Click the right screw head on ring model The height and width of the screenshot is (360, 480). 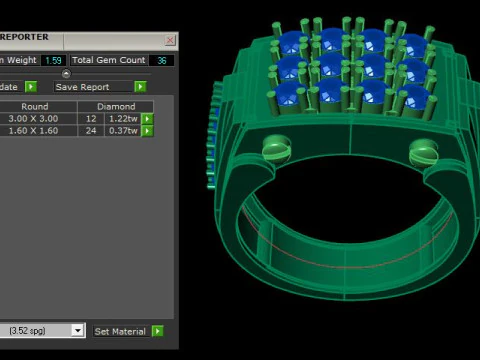coord(424,153)
